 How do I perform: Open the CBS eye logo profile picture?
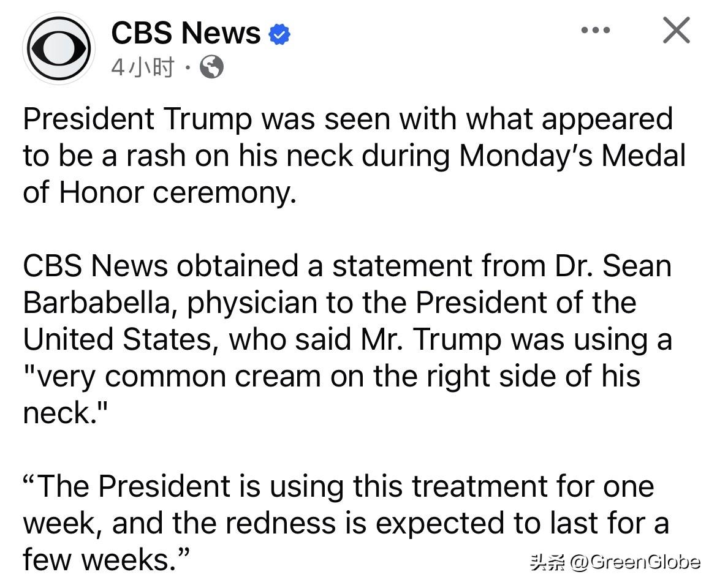[x=59, y=48]
